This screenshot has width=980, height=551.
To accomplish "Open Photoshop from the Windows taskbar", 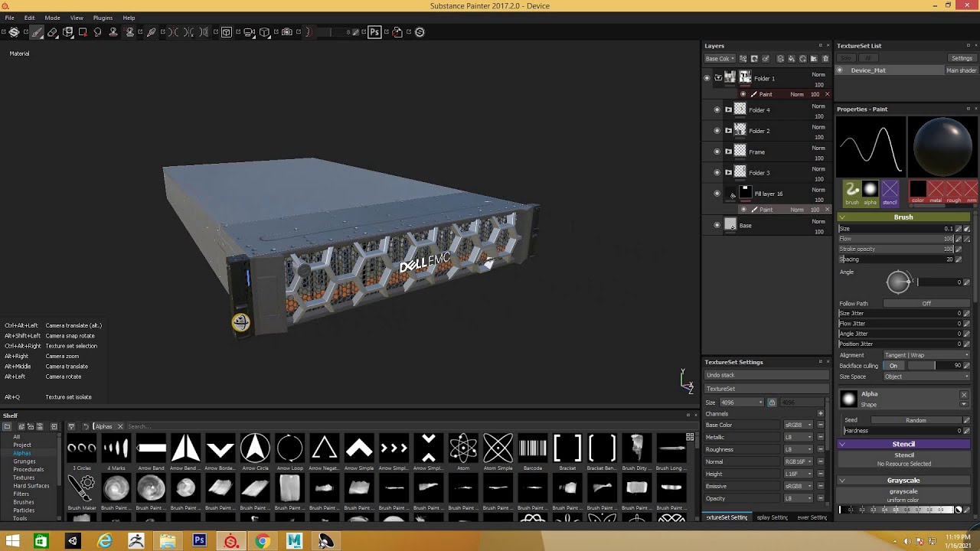I will (x=199, y=542).
